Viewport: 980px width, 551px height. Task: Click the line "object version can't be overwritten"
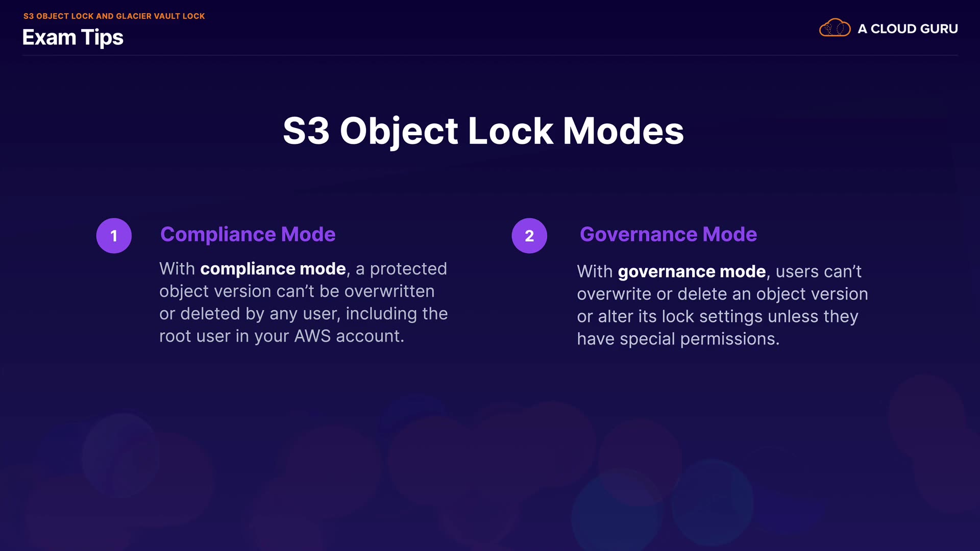point(297,291)
